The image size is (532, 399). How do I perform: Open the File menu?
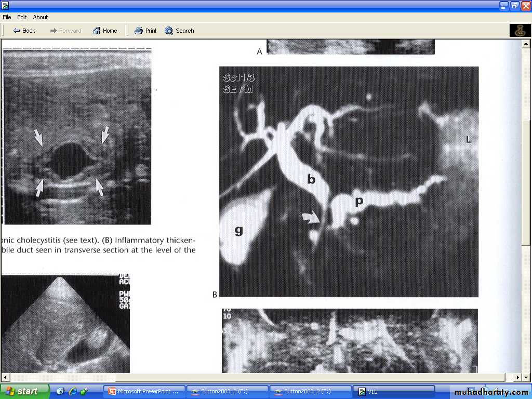(x=7, y=17)
